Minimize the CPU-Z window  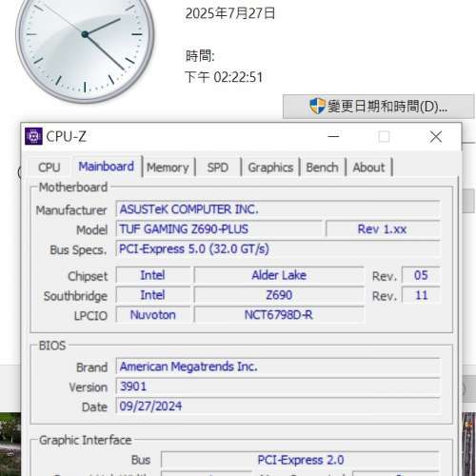(333, 137)
